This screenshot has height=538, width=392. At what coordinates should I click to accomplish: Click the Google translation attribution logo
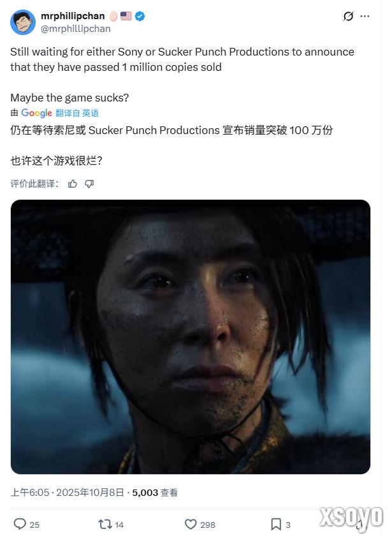pos(36,113)
